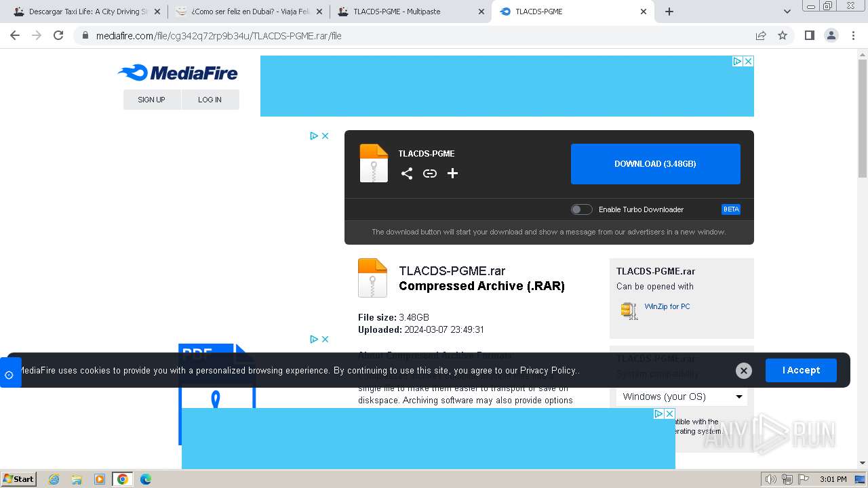Open Chrome from taskbar

(123, 479)
